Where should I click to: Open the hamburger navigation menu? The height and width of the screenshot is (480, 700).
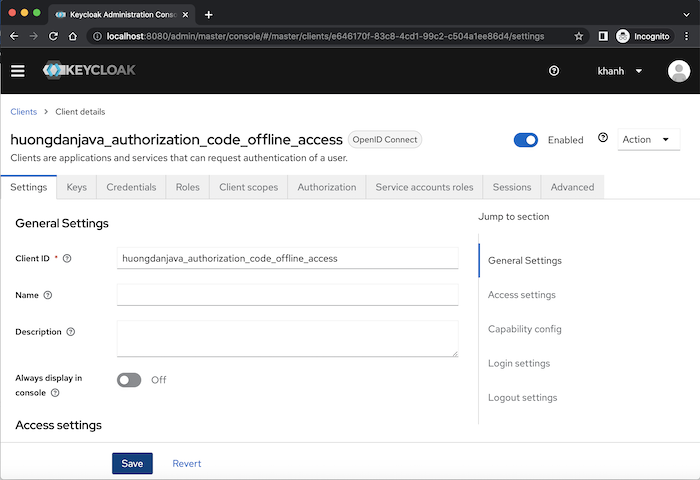(x=17, y=71)
